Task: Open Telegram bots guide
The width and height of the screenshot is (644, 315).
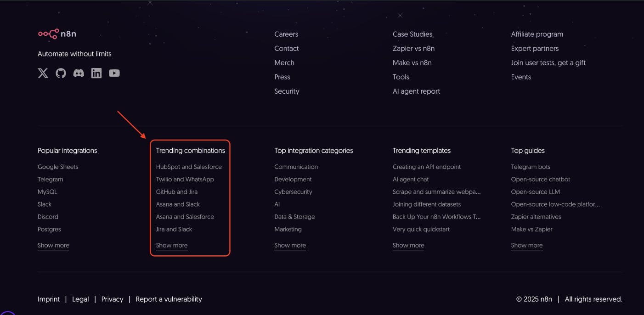Action: 531,167
